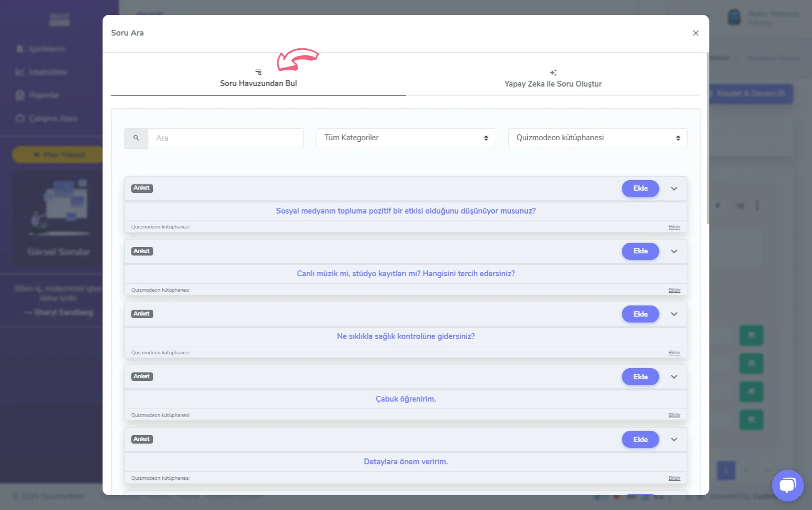Open the Quizmodeon kütüphanesi dropdown
The width and height of the screenshot is (812, 510).
(597, 138)
